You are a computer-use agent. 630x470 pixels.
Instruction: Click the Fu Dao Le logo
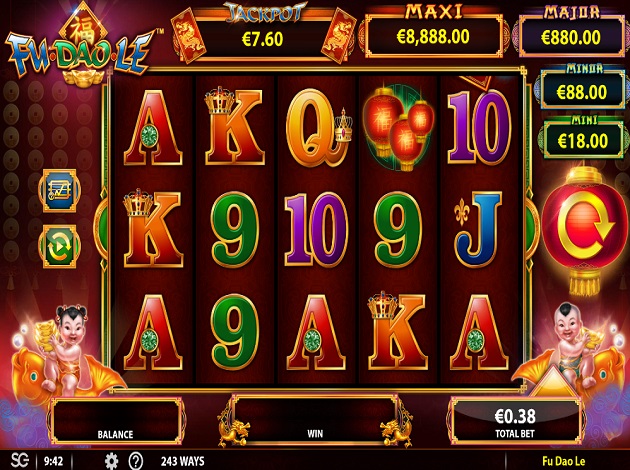click(82, 46)
